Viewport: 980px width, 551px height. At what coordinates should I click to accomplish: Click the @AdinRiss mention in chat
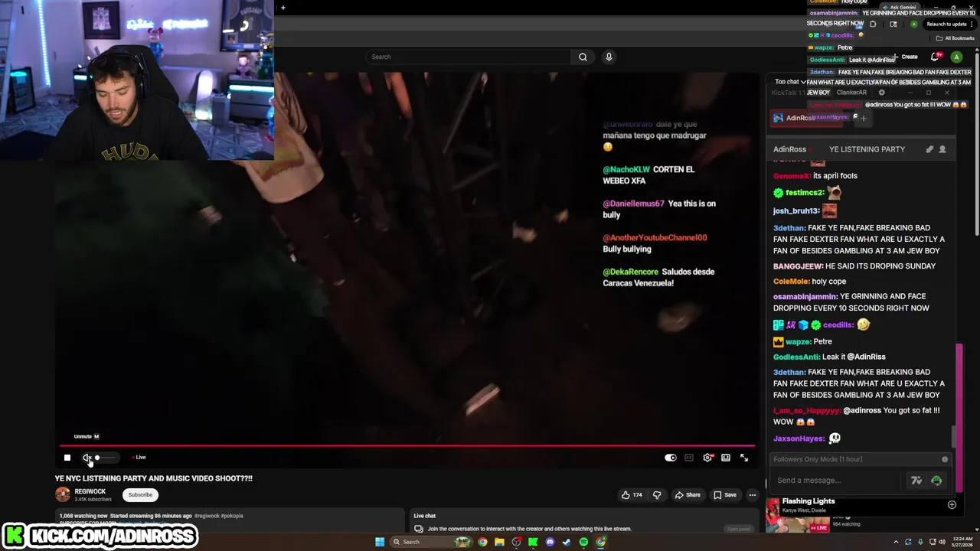(x=866, y=357)
